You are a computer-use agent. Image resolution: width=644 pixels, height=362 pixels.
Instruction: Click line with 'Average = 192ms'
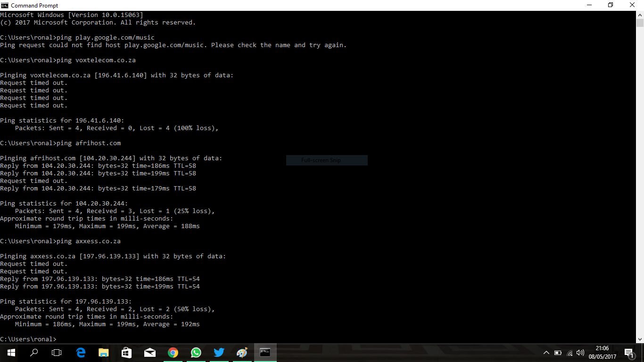click(x=107, y=324)
